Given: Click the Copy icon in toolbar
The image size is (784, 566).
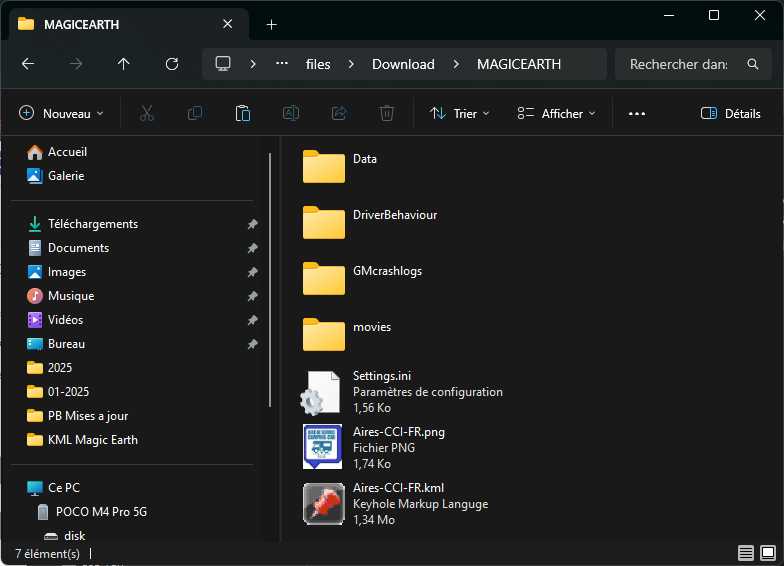Looking at the screenshot, I should pos(195,114).
